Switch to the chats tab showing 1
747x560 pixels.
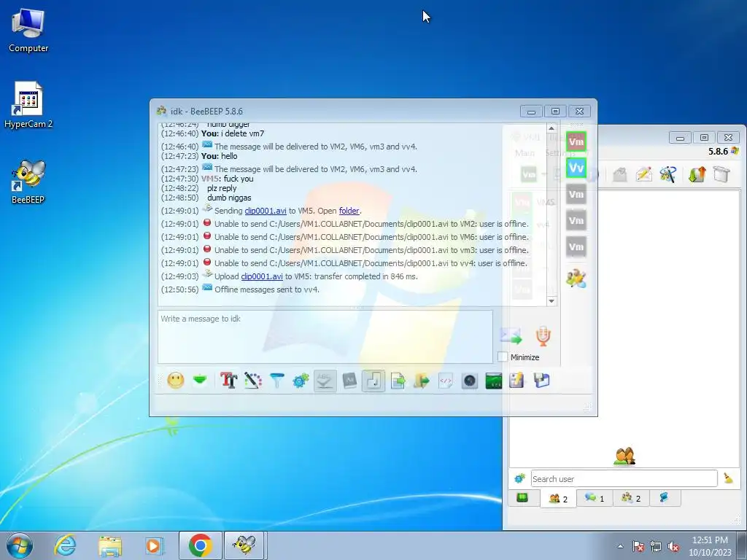(x=595, y=498)
